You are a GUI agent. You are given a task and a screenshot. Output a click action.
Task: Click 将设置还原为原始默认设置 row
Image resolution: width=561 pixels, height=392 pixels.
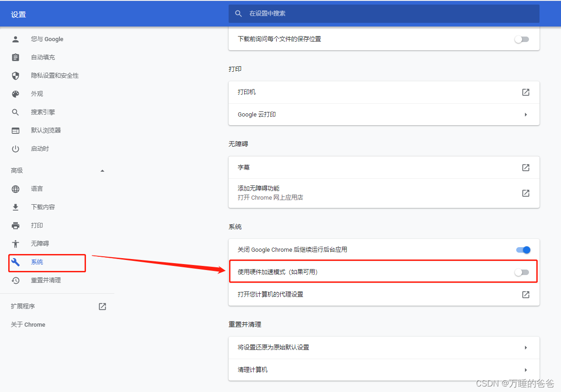(384, 348)
